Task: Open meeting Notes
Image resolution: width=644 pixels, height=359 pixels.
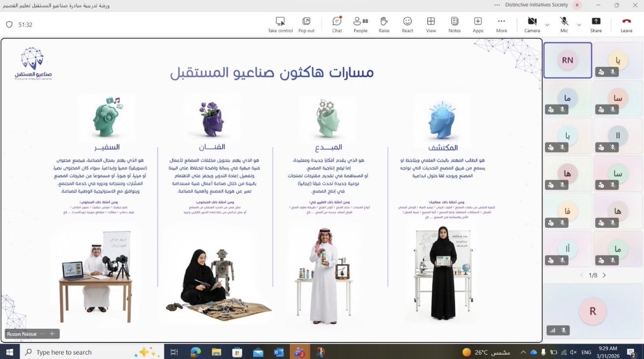Action: pos(455,25)
